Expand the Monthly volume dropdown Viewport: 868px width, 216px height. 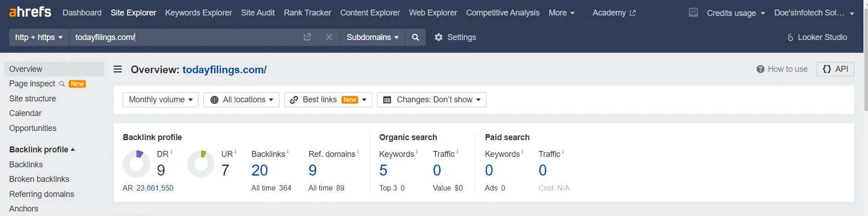click(161, 100)
